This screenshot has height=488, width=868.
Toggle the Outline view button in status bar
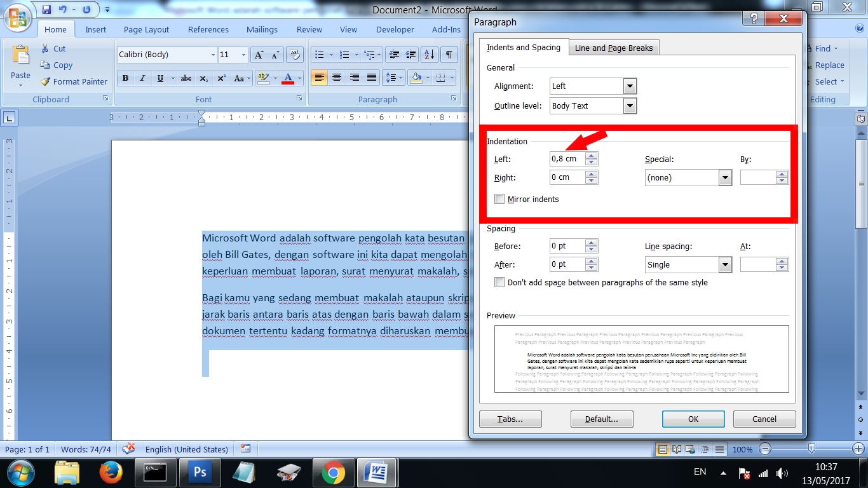pyautogui.click(x=705, y=449)
